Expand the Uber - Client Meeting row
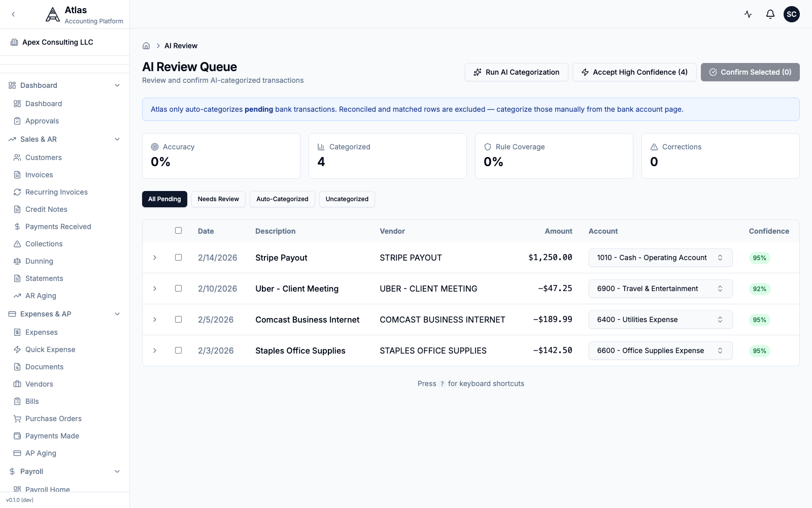The width and height of the screenshot is (812, 508). [155, 289]
